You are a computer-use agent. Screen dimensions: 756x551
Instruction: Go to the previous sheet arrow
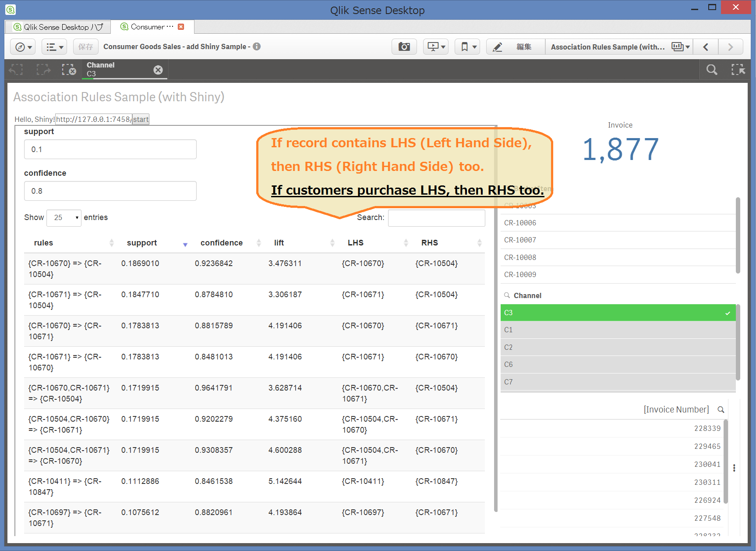pyautogui.click(x=706, y=47)
